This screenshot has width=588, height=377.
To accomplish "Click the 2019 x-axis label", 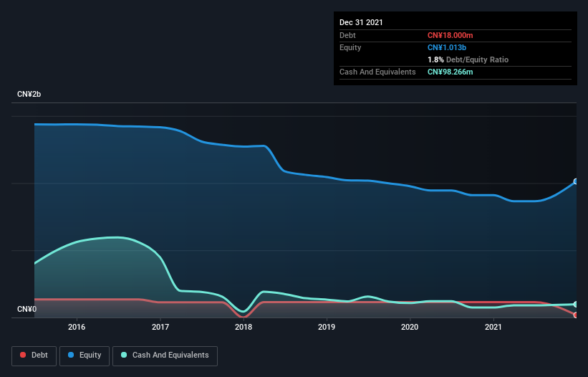I will click(327, 327).
